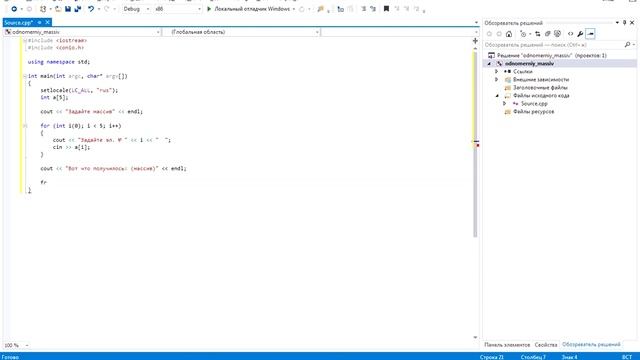The width and height of the screenshot is (640, 360).
Task: Collapse the odnomerniy_massiv project node
Action: (489, 64)
